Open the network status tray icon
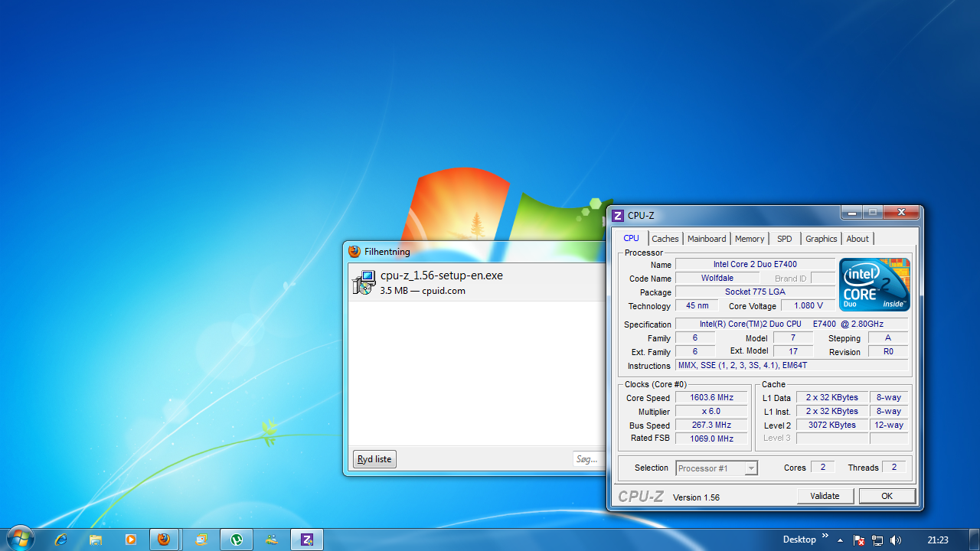This screenshot has width=980, height=551. (x=877, y=540)
